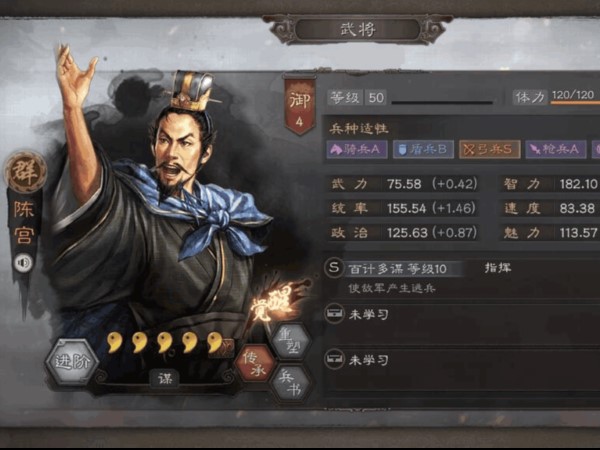Open the 进阶 hexagon button
Image resolution: width=600 pixels, height=450 pixels.
(x=72, y=362)
